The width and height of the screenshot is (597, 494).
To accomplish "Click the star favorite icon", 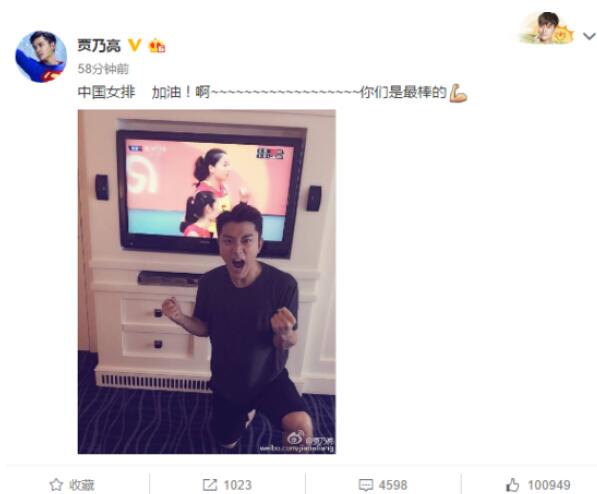I will pos(56,485).
